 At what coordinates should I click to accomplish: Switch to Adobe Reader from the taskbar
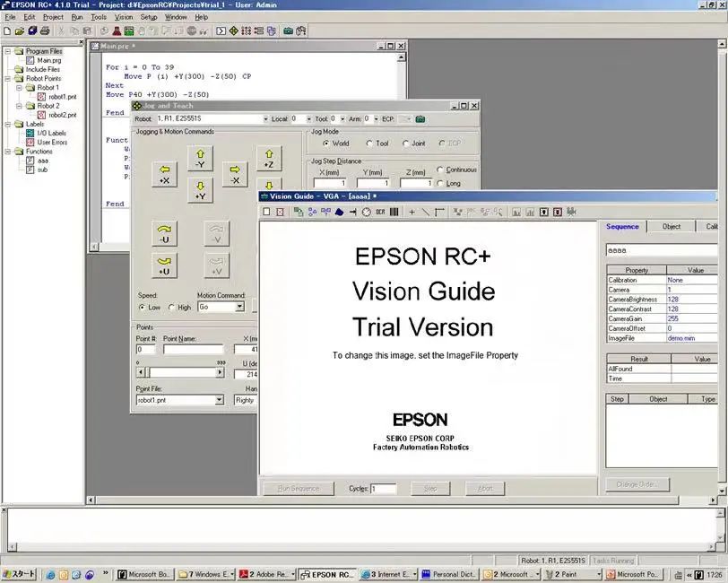coord(267,575)
